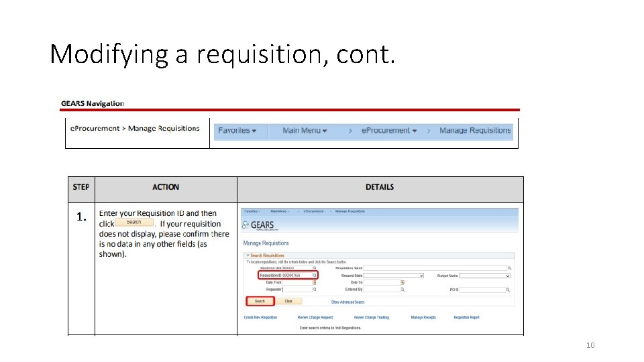
Task: Click the Requisition ID lookup magnifier
Action: coord(315,276)
